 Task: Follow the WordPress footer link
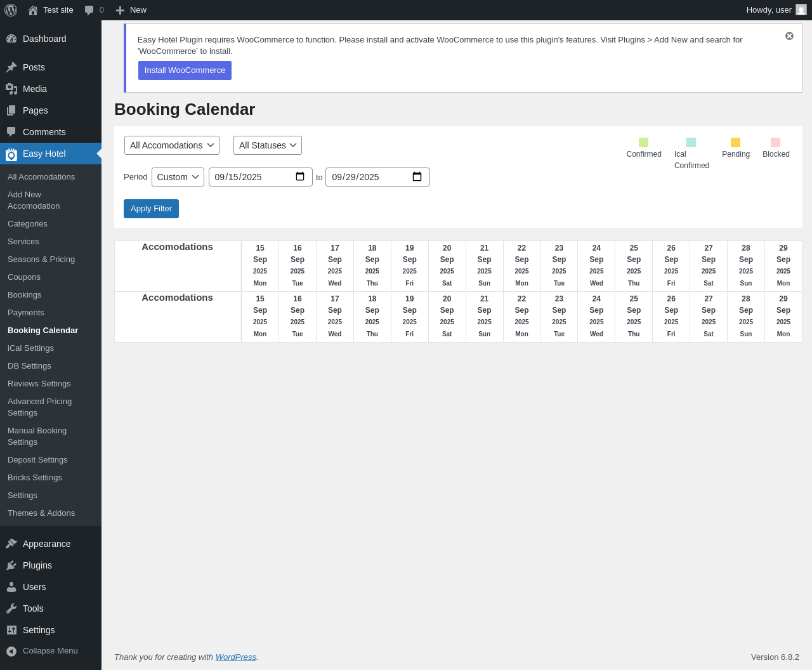pos(236,657)
